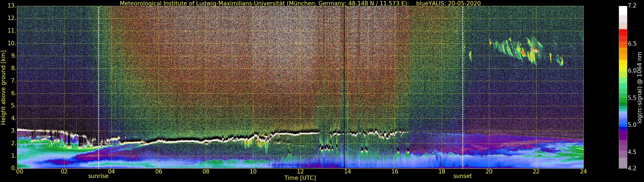Screen dimensions: 644x182
Task: Click the '3.' height axis tick label
Action: [x=14, y=131]
